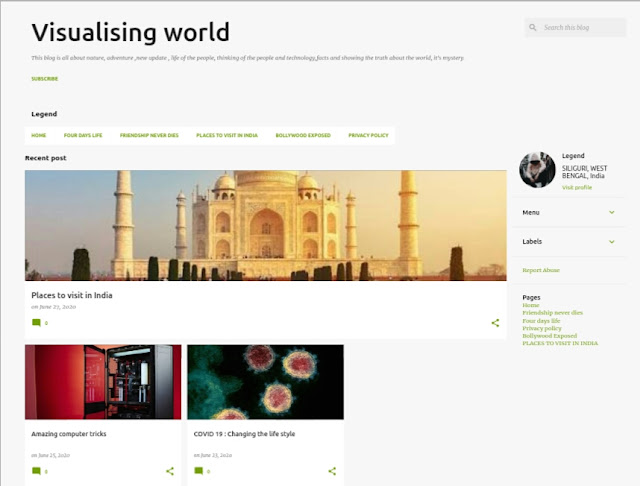The width and height of the screenshot is (640, 486).
Task: Open the Taj Mahal post image
Action: [266, 226]
